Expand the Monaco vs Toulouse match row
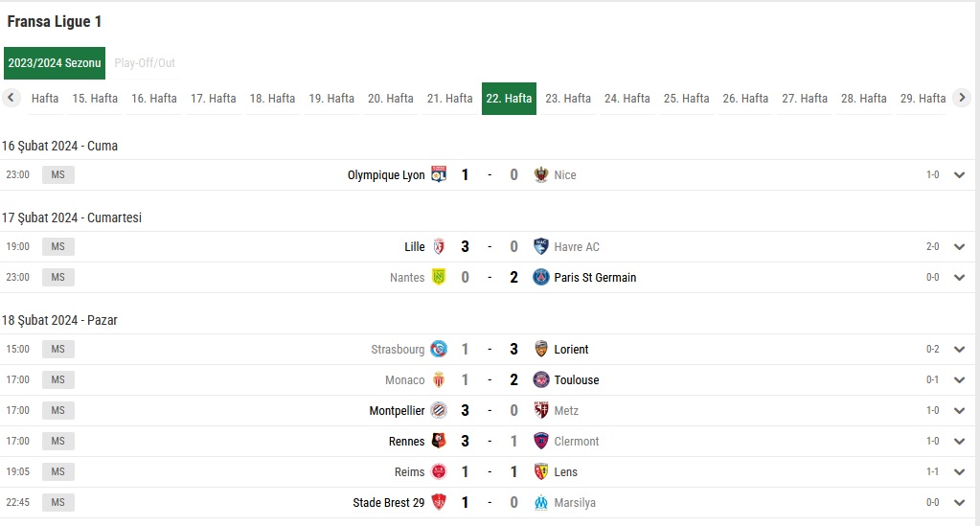This screenshot has height=526, width=980. pyautogui.click(x=959, y=380)
